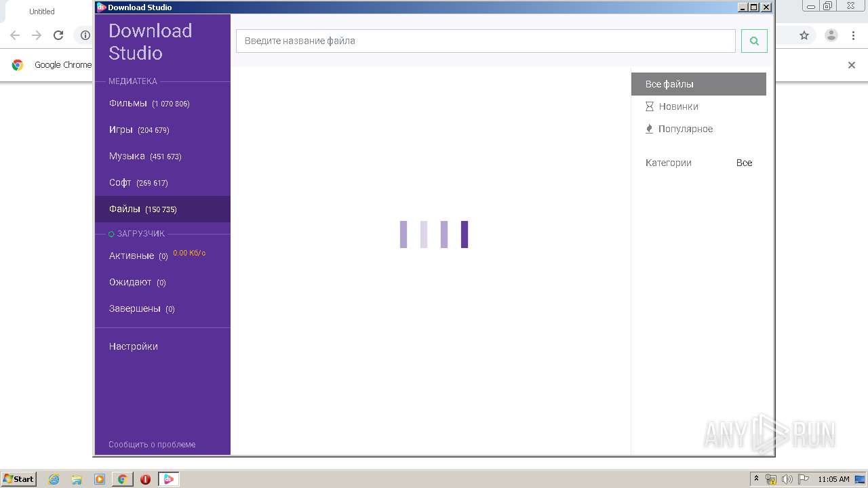Click the green search magnifier button
The image size is (868, 488).
click(x=754, y=41)
